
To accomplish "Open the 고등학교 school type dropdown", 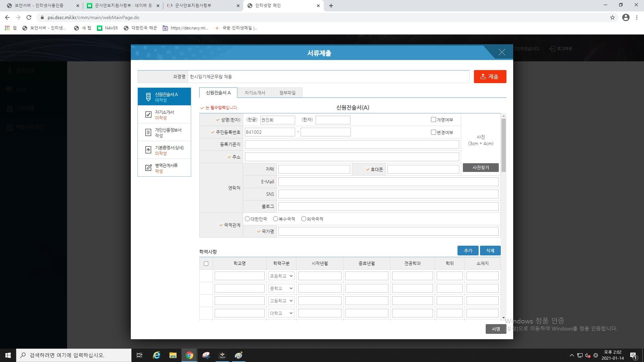I will point(281,301).
